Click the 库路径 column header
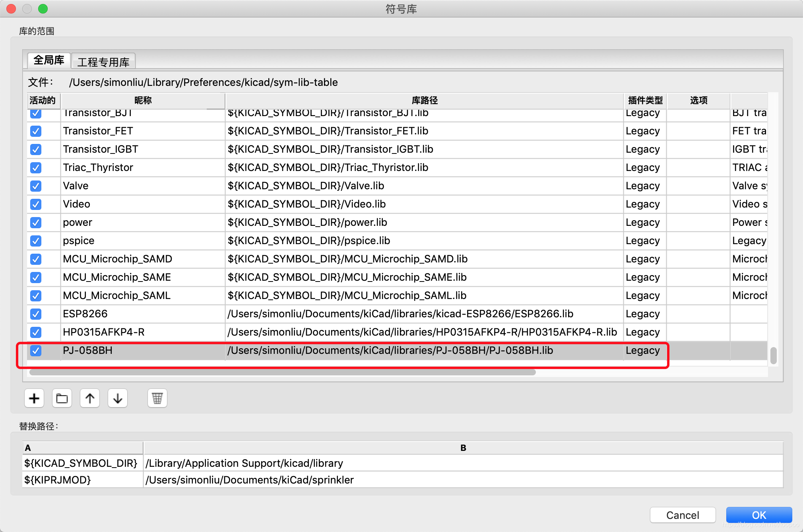 coord(424,100)
